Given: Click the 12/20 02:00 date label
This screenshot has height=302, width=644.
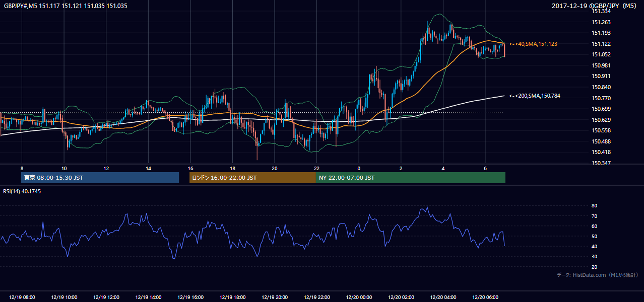Looking at the screenshot, I should (401, 297).
